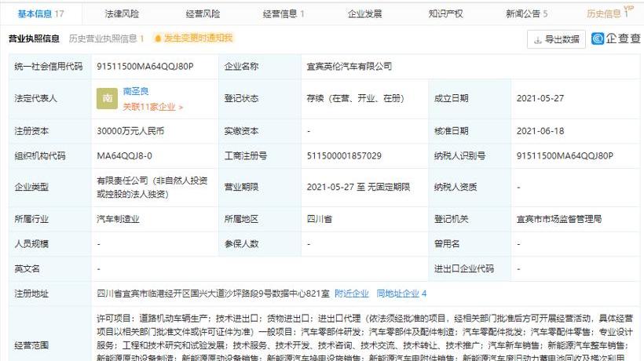This screenshot has width=644, height=361.
Task: Click the 发生变更时通知我 text
Action: tap(199, 38)
